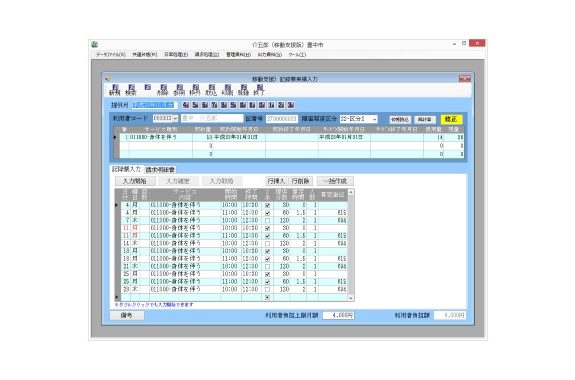The height and width of the screenshot is (380, 575).
Task: Click the 新規 (new) toolbar icon
Action: pos(114,90)
